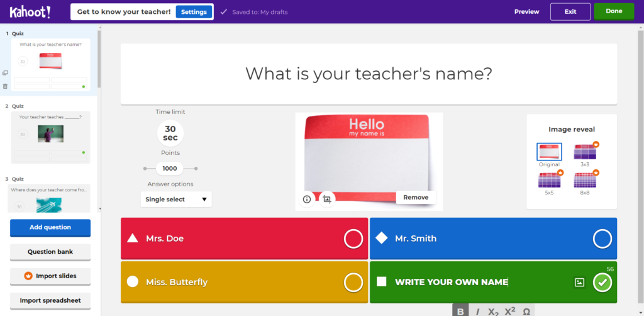The image size is (644, 316).
Task: Open the 30 sec time limit selector
Action: coord(170,133)
